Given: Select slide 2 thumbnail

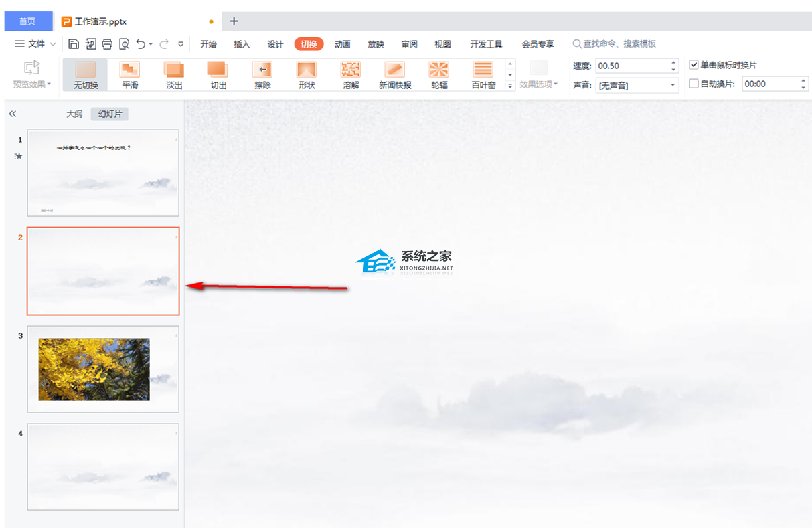Looking at the screenshot, I should tap(103, 271).
